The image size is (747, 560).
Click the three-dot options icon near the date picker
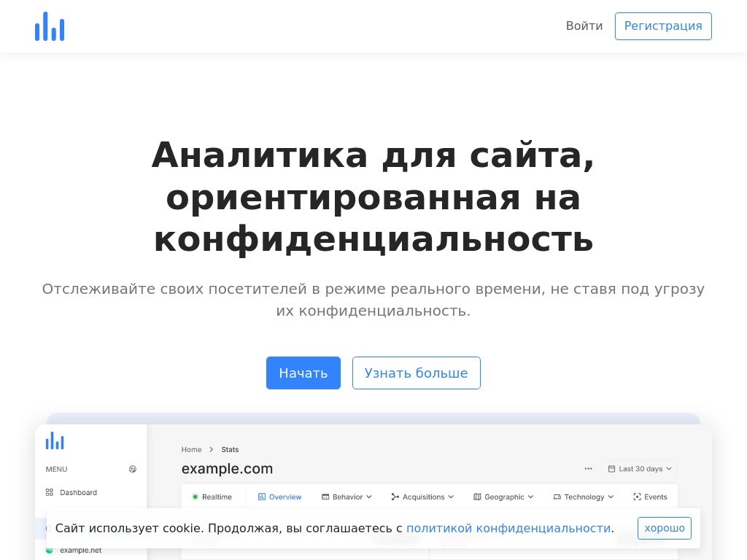point(589,469)
